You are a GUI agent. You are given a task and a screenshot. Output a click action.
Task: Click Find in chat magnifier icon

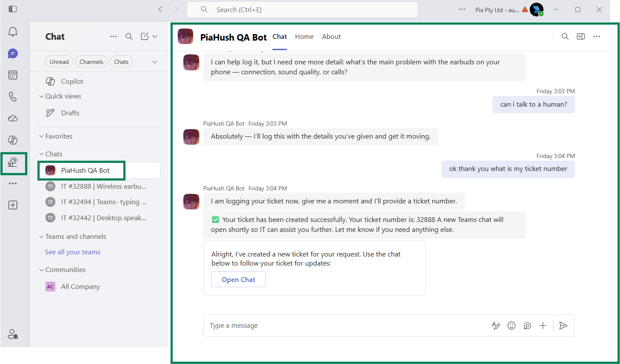click(565, 37)
